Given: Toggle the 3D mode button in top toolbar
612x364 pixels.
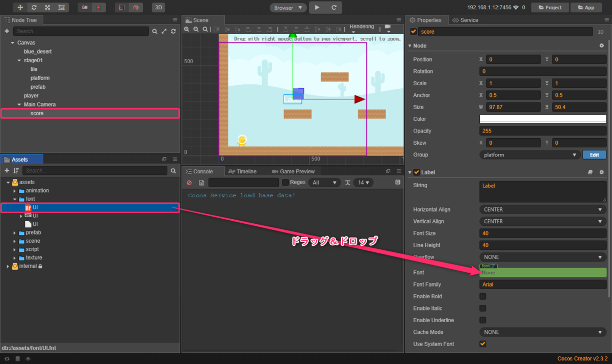Looking at the screenshot, I should 158,8.
